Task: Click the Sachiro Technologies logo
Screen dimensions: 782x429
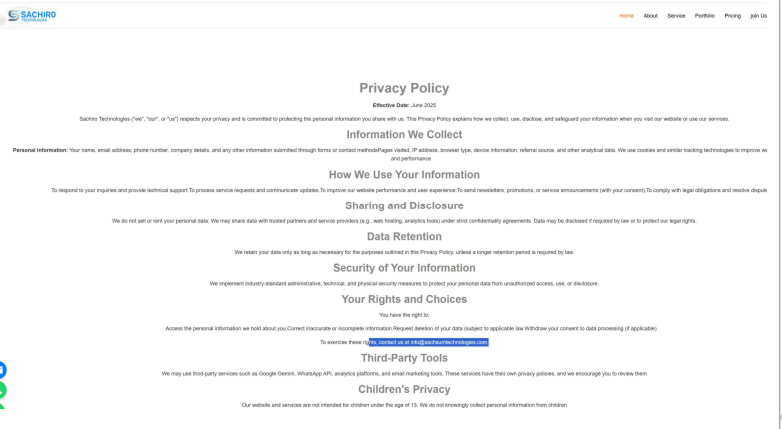Action: click(32, 16)
